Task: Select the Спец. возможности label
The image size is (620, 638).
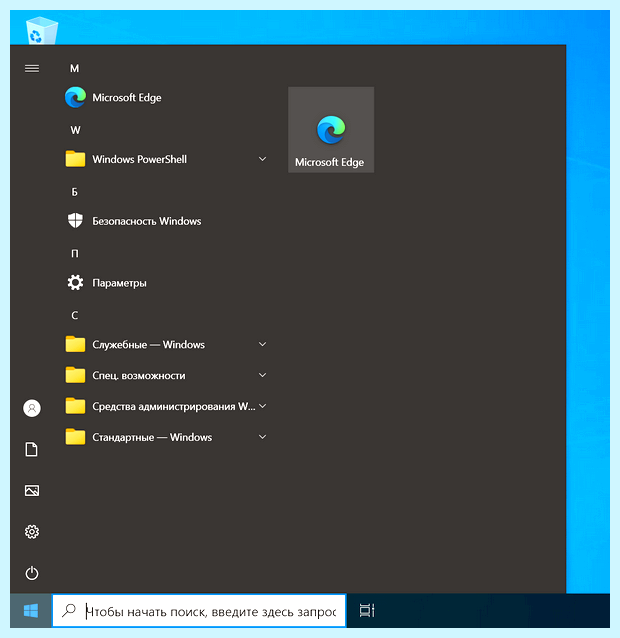Action: coord(139,376)
